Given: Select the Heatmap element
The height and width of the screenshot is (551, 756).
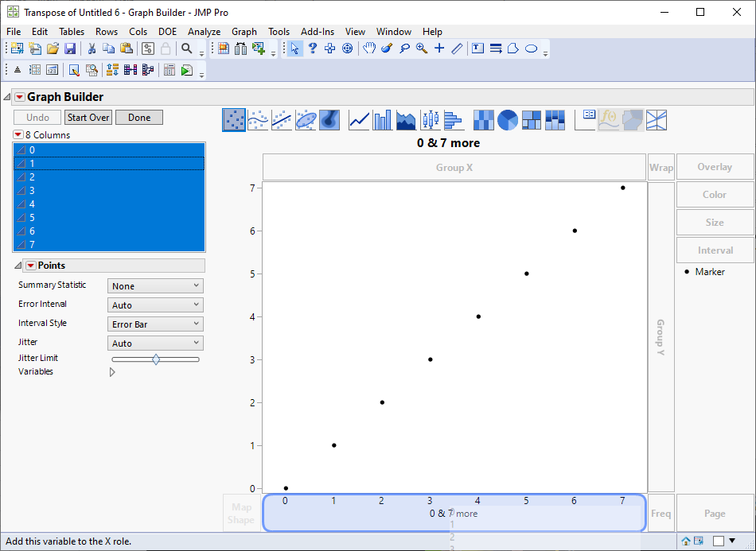Looking at the screenshot, I should 483,119.
